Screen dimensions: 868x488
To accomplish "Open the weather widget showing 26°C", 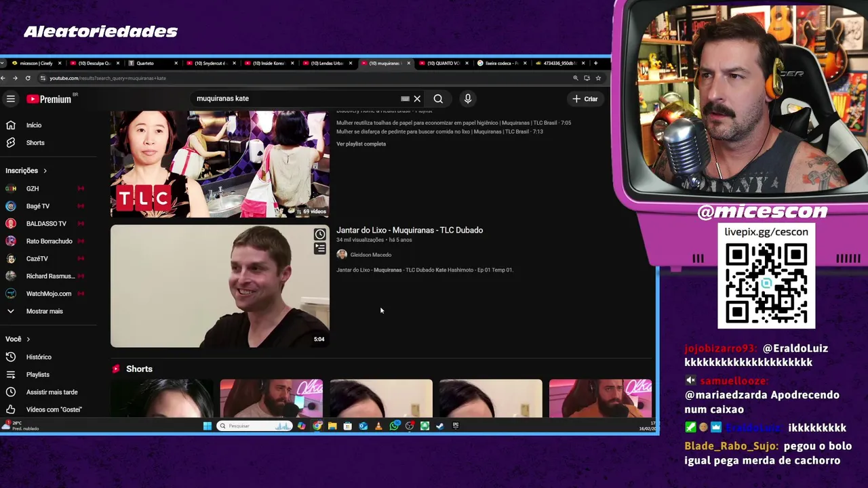I will (x=20, y=426).
